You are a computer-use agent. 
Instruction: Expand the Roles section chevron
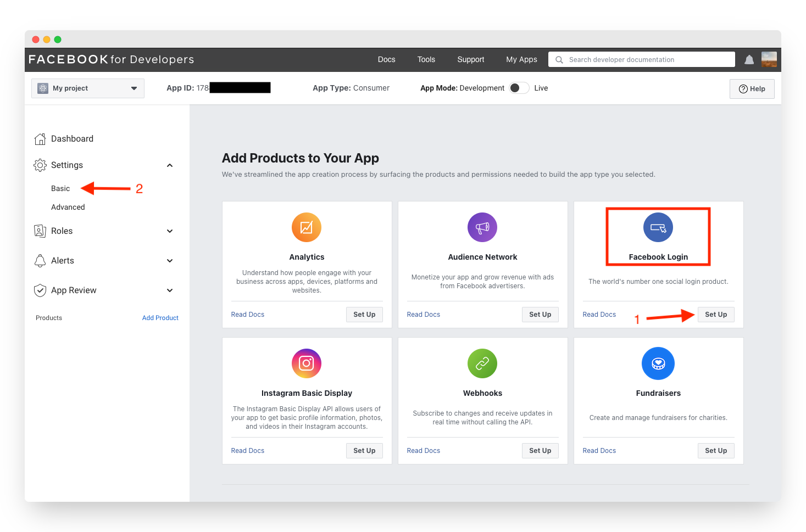point(170,231)
